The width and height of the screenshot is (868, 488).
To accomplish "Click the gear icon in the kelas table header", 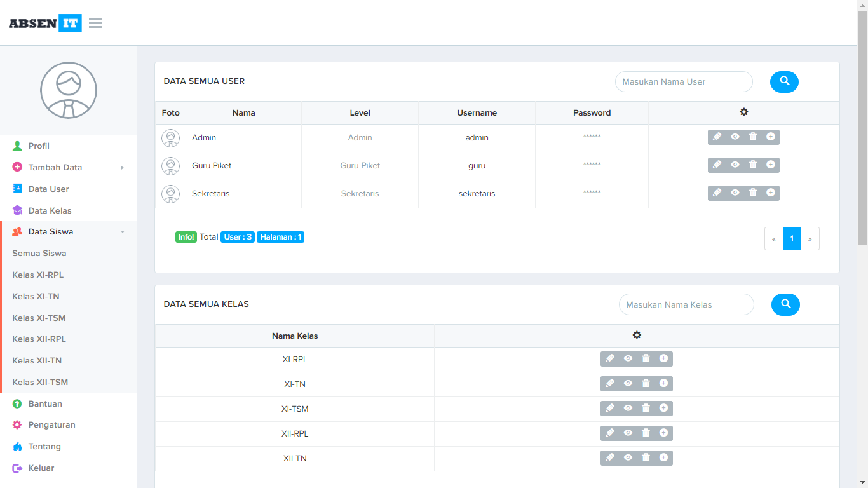I will [637, 335].
